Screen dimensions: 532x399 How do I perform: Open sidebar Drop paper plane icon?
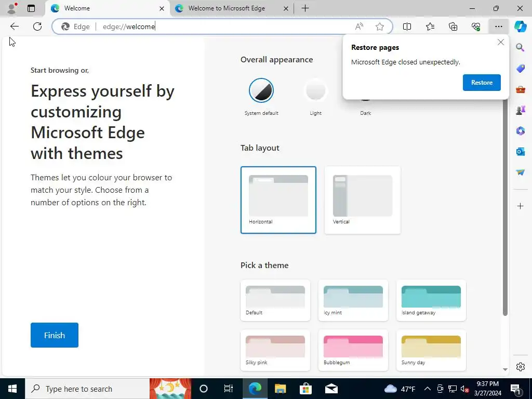click(x=520, y=172)
